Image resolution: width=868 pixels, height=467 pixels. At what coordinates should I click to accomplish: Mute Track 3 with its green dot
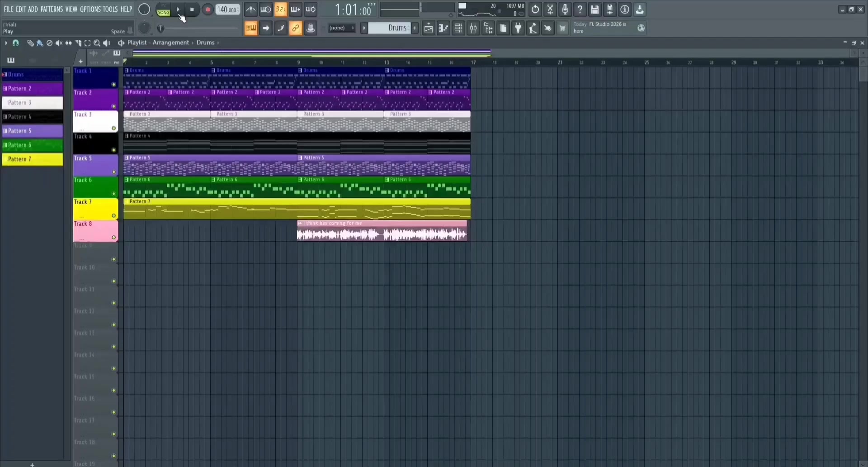113,128
